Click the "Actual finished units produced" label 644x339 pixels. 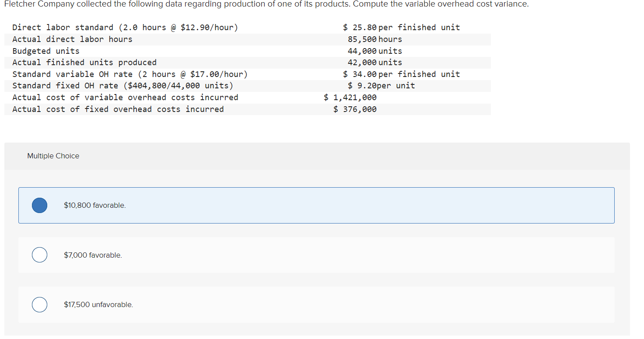point(84,63)
